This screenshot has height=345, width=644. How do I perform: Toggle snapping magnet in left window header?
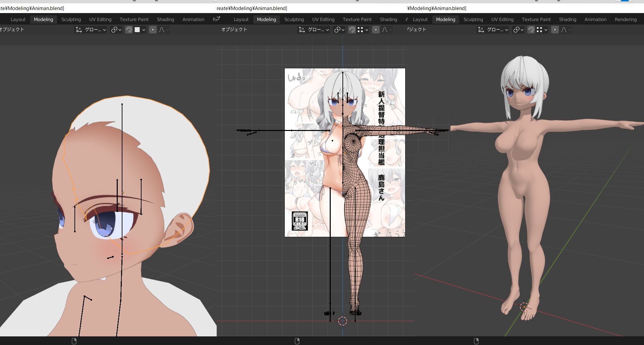point(129,30)
